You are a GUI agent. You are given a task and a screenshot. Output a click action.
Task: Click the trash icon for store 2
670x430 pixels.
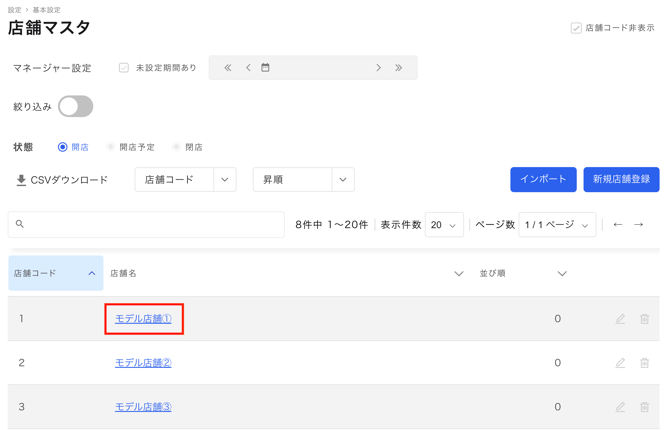click(x=644, y=363)
